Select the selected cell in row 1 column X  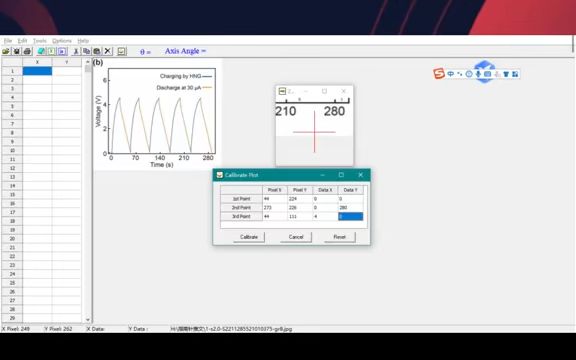(37, 71)
